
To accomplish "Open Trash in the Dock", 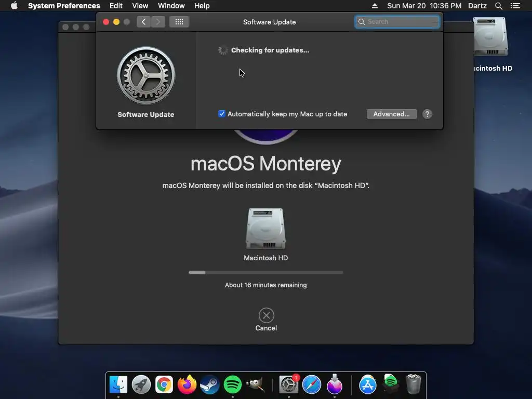I will 414,384.
